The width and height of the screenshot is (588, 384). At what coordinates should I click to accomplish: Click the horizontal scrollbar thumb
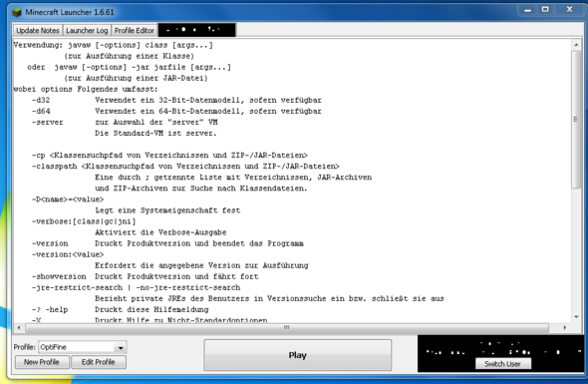[287, 328]
